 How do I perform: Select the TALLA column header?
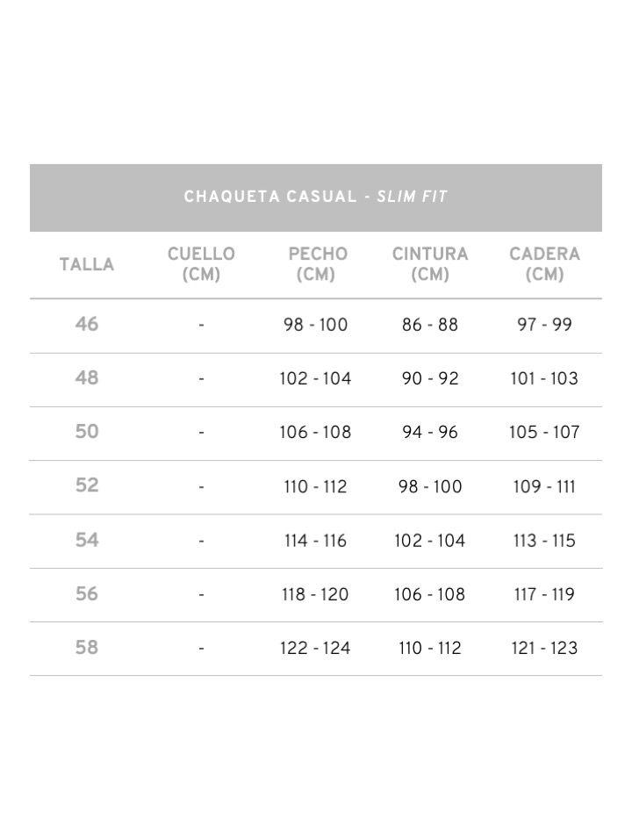[x=87, y=264]
